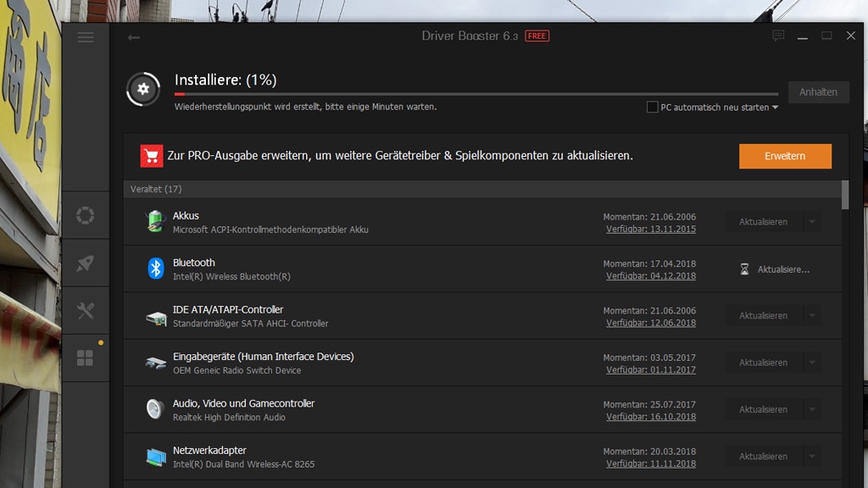This screenshot has height=488, width=868.
Task: Open link Verfügbar: 04.12.2018
Action: pyautogui.click(x=651, y=276)
